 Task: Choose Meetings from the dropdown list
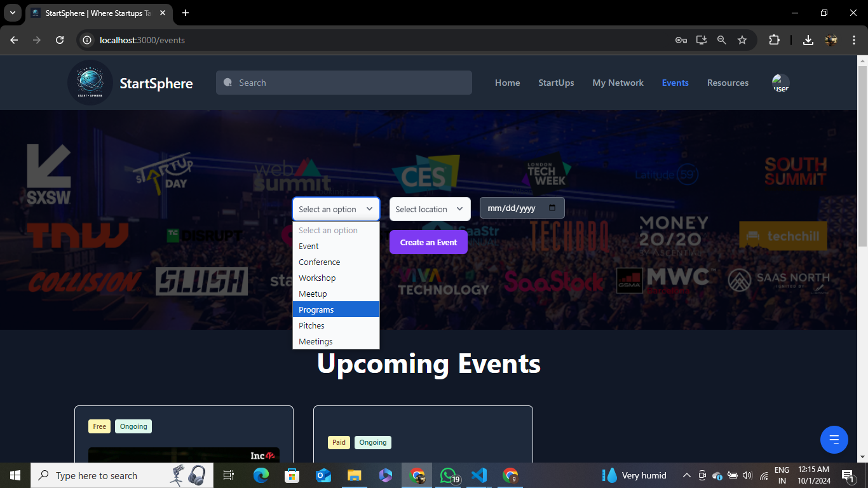click(x=336, y=341)
